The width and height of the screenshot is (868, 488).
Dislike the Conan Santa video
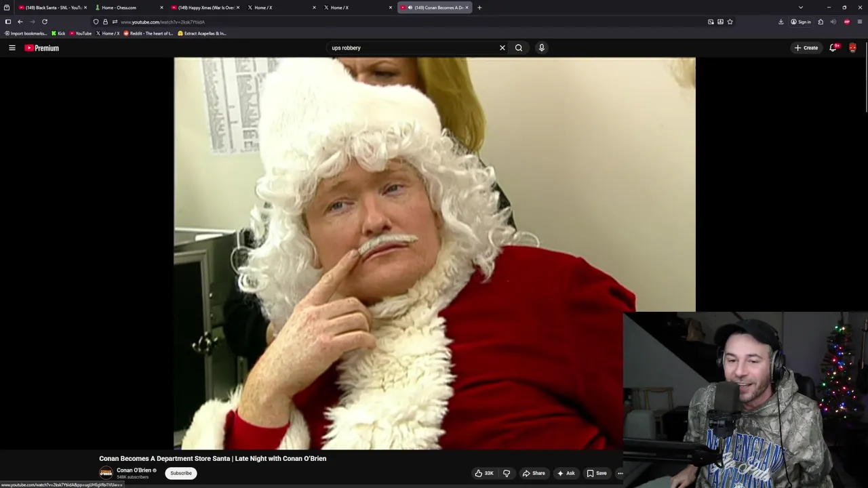tap(507, 473)
